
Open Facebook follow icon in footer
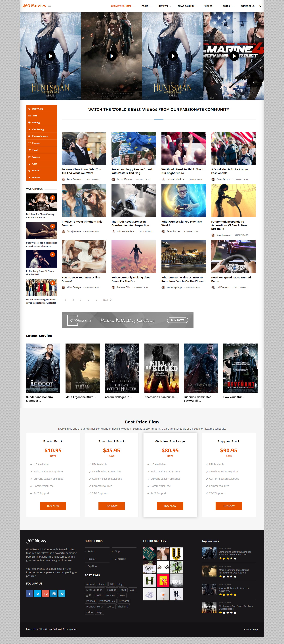(x=30, y=594)
